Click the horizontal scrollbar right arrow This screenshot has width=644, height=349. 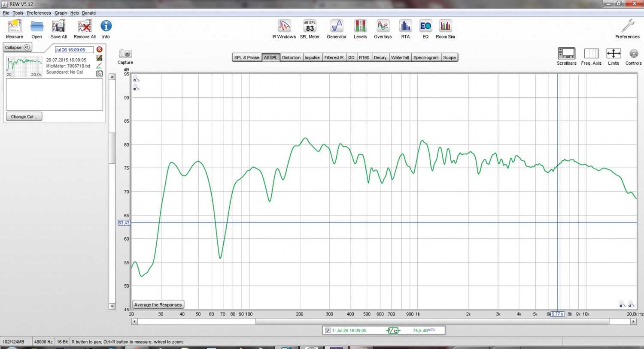[633, 321]
